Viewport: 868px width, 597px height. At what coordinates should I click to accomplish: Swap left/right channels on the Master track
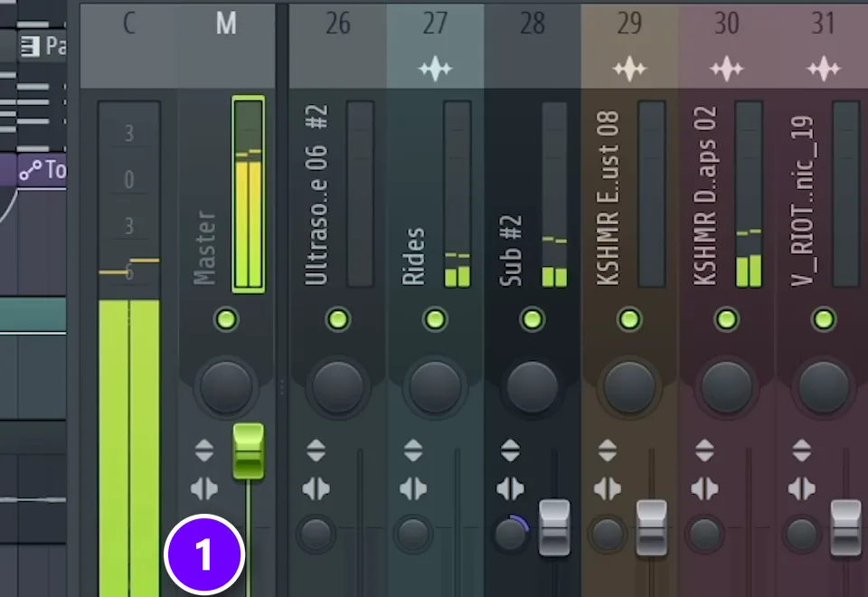204,489
